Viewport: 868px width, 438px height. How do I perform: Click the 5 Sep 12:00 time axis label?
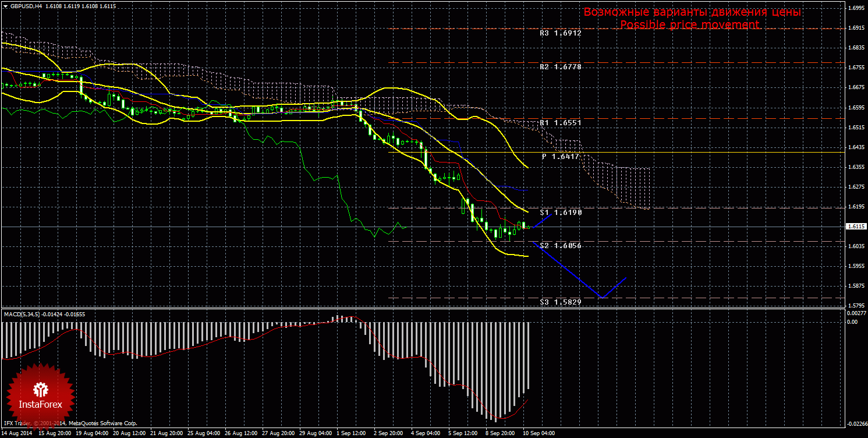[x=463, y=433]
